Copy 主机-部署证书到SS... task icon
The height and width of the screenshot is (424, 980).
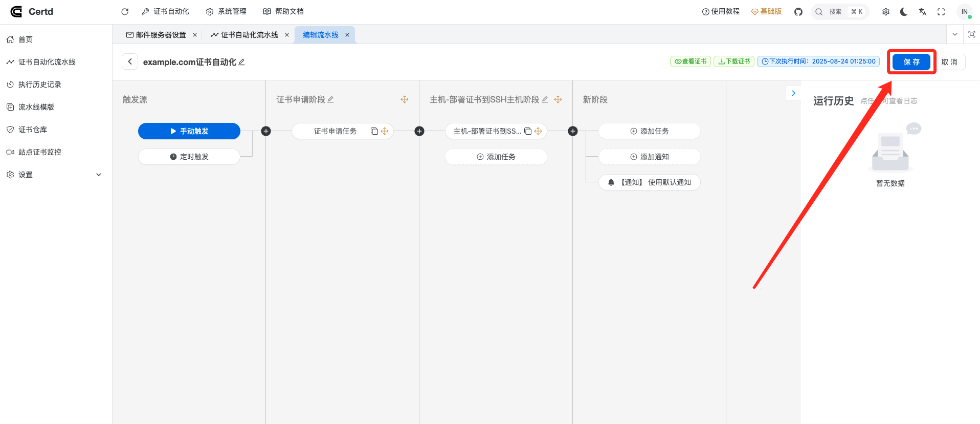pyautogui.click(x=528, y=131)
